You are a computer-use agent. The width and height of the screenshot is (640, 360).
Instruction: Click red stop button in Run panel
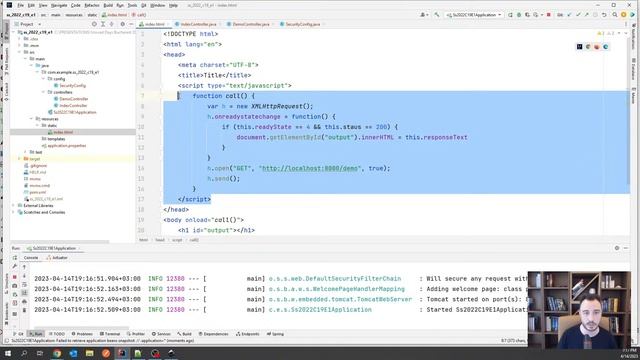coord(15,277)
